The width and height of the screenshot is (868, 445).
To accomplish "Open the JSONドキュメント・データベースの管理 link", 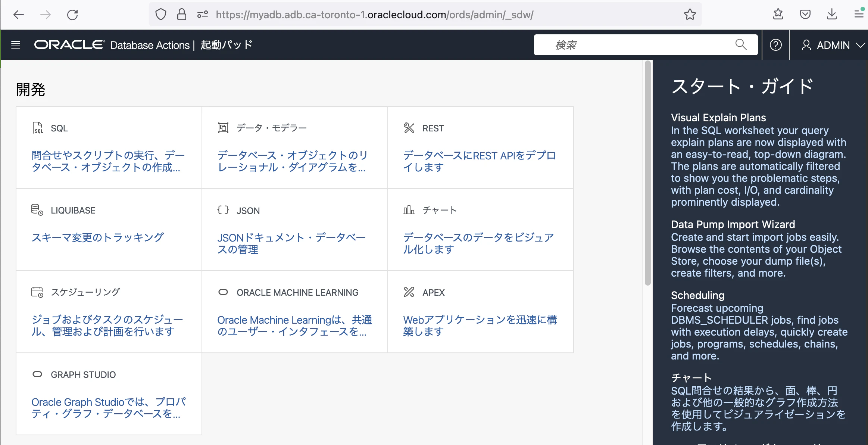I will (x=291, y=243).
